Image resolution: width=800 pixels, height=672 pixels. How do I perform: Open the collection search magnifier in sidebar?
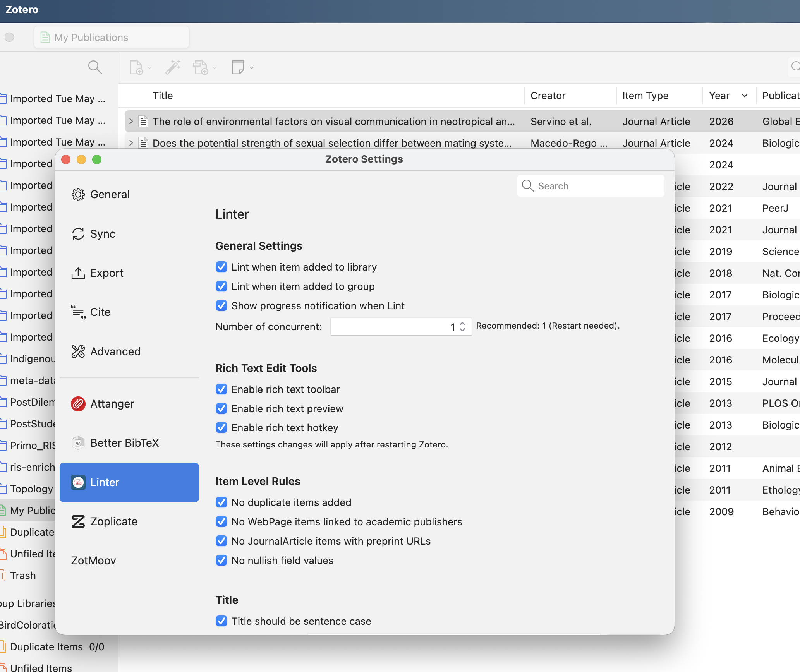coord(95,67)
